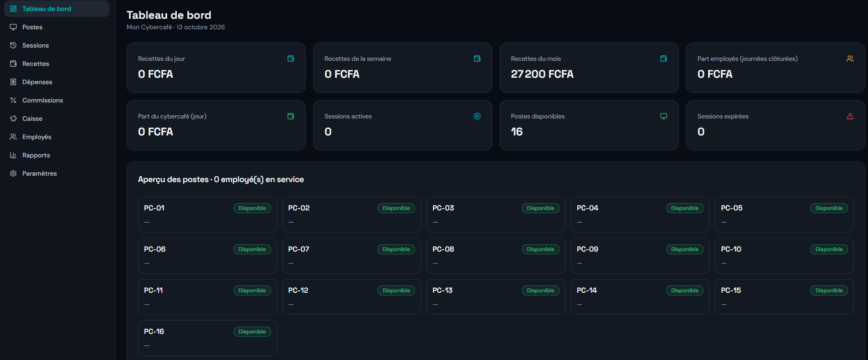This screenshot has height=360, width=868.
Task: Click play icon in Sessions actives card
Action: click(x=477, y=116)
